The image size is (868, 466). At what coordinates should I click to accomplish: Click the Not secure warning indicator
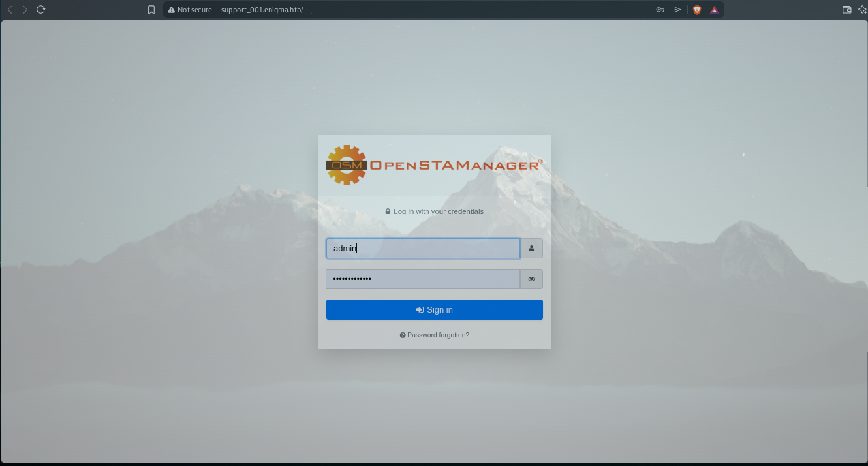coord(190,10)
